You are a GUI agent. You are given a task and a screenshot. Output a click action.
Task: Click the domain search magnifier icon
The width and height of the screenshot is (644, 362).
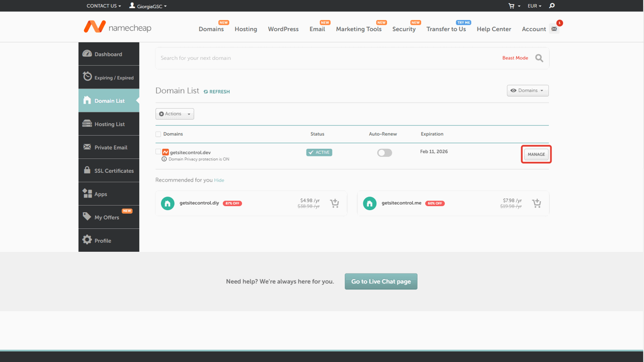[x=539, y=58]
